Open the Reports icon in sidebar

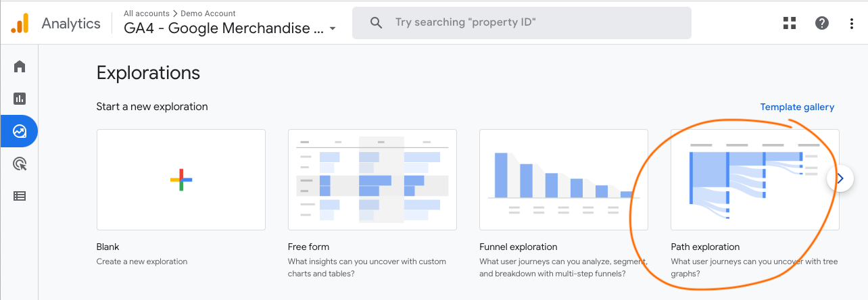(20, 99)
